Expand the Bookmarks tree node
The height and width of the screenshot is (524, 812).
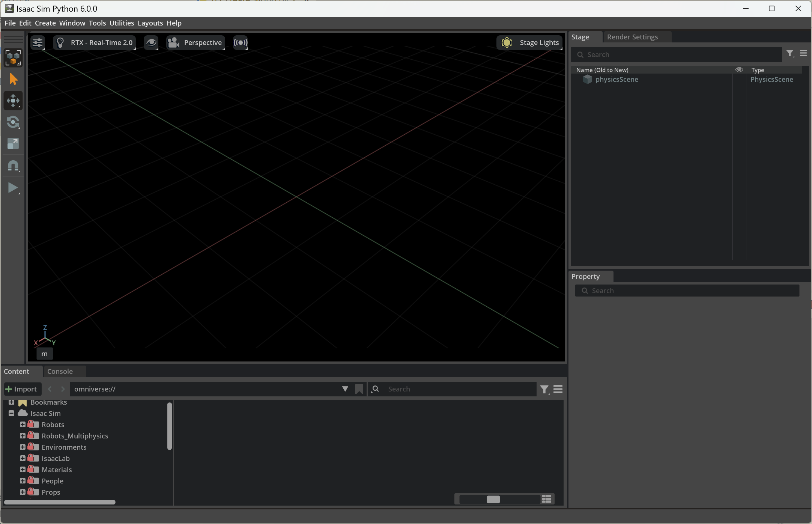(x=11, y=402)
